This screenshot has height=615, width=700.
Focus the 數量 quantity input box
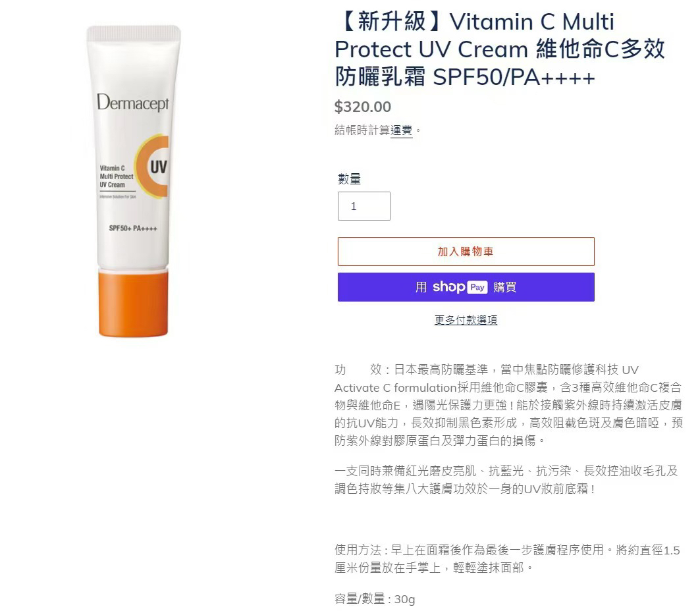tap(364, 206)
